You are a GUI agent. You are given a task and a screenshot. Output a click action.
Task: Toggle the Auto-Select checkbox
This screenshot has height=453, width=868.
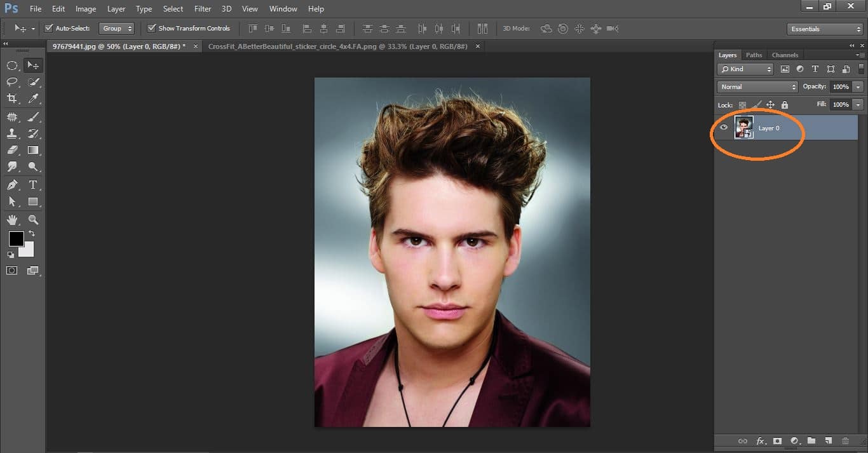click(x=49, y=28)
